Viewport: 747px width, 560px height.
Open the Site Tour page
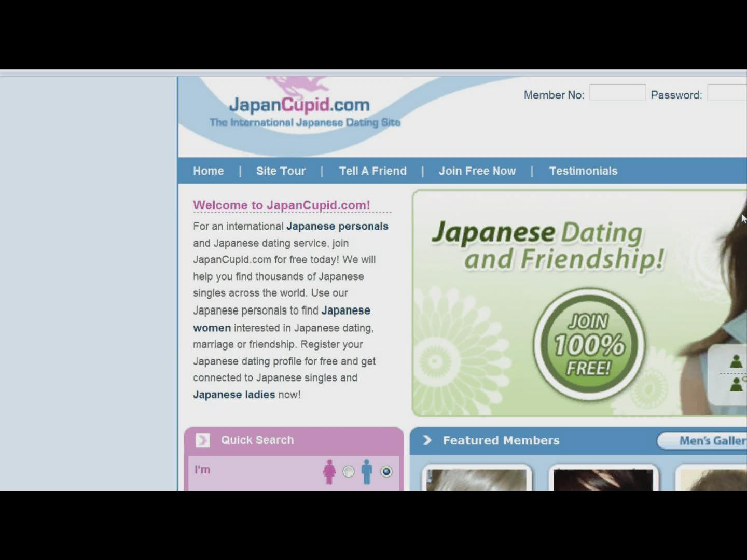coord(281,171)
